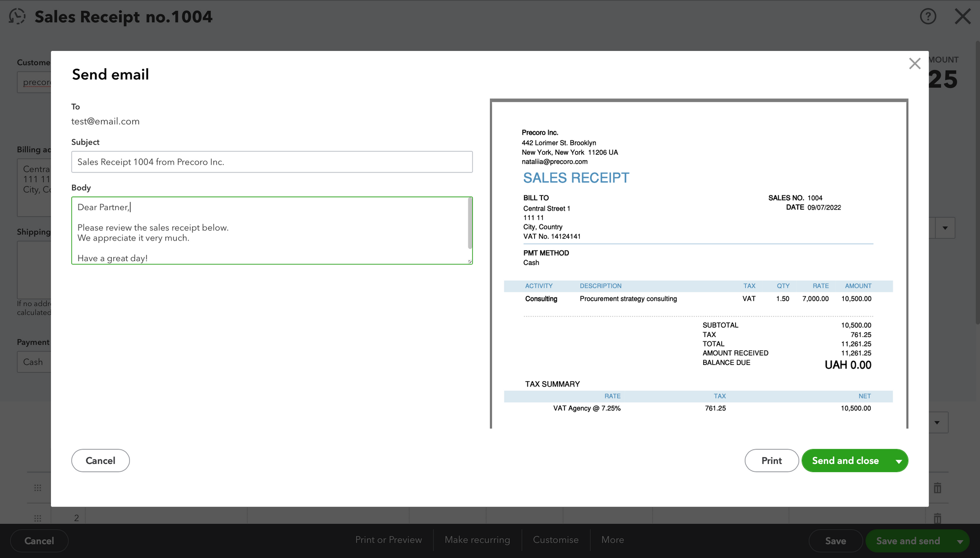Select the Subject input field
This screenshot has width=980, height=558.
[272, 162]
